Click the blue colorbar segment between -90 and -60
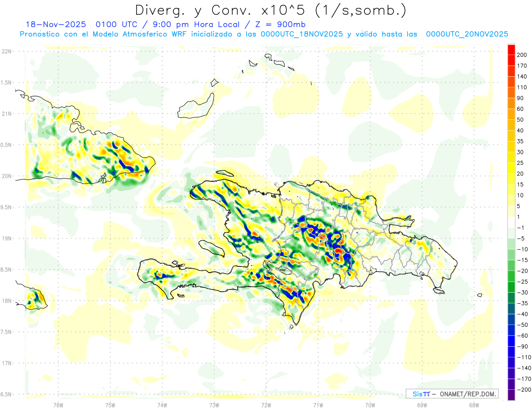Screen dimensions: 532x411 (511, 341)
